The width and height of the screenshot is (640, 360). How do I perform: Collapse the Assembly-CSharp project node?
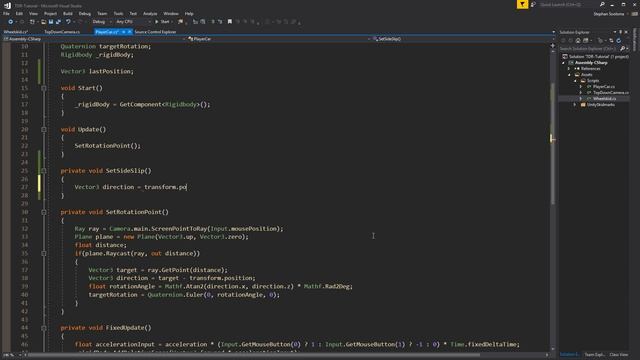(564, 63)
